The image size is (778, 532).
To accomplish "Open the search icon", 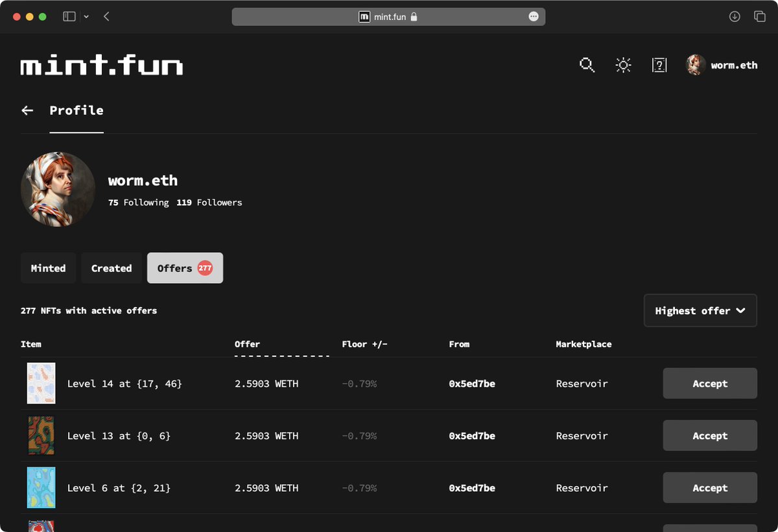I will point(587,65).
